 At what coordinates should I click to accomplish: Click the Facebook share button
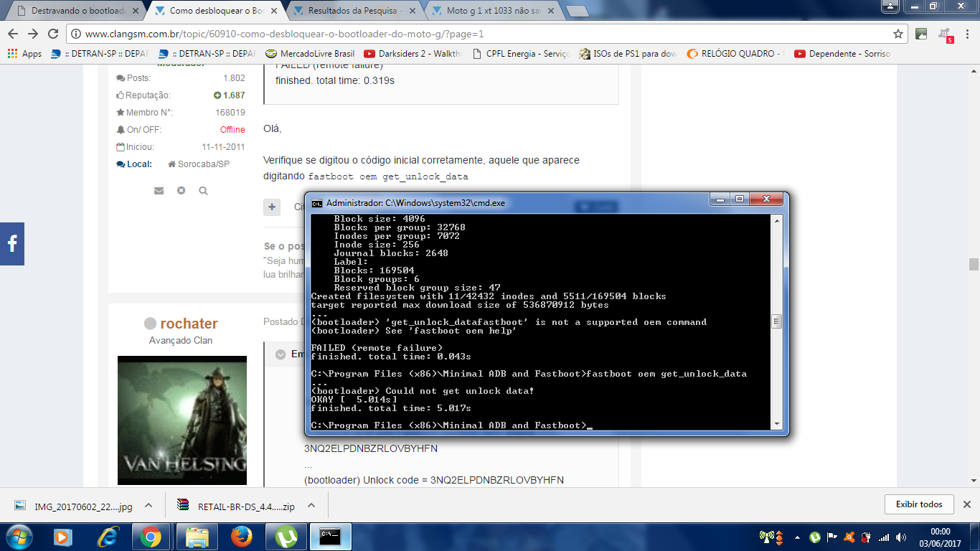pyautogui.click(x=12, y=244)
